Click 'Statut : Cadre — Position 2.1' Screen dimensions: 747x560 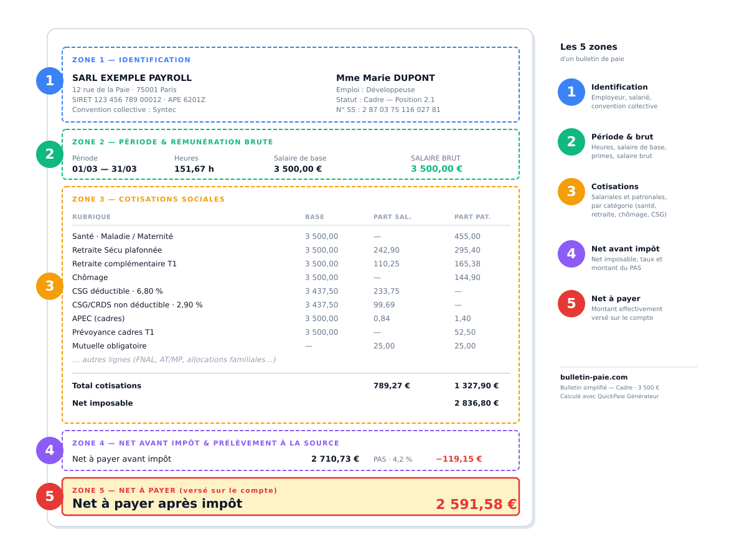pos(385,100)
